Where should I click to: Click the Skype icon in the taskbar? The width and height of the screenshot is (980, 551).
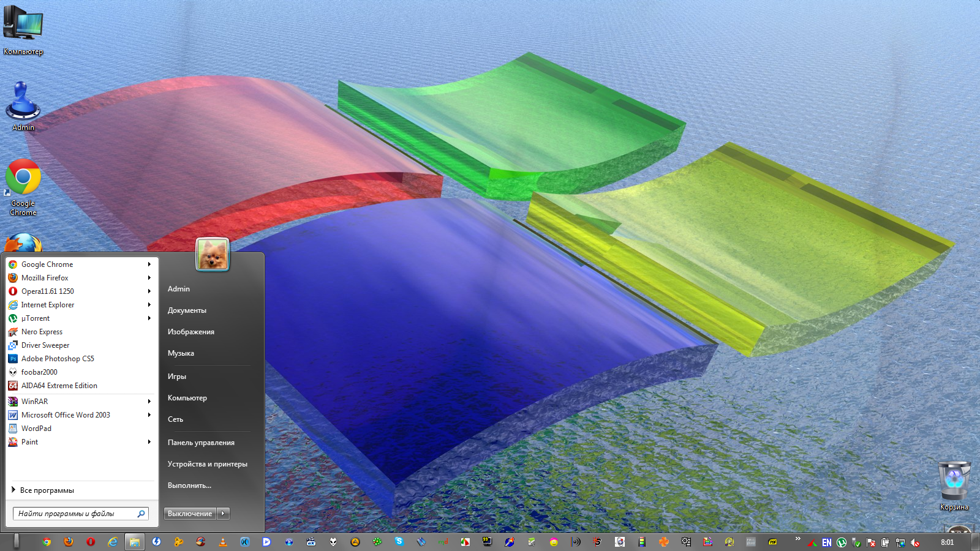[399, 542]
